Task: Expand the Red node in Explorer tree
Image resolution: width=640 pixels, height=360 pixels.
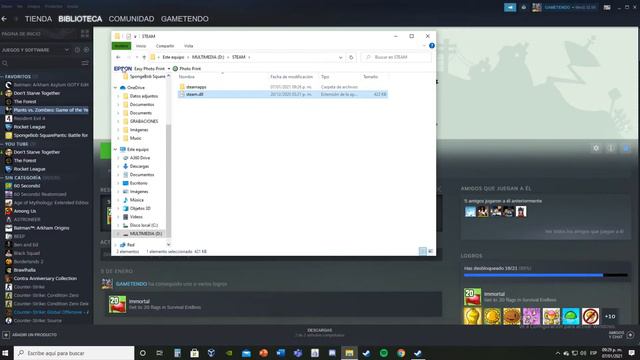Action: pos(116,245)
